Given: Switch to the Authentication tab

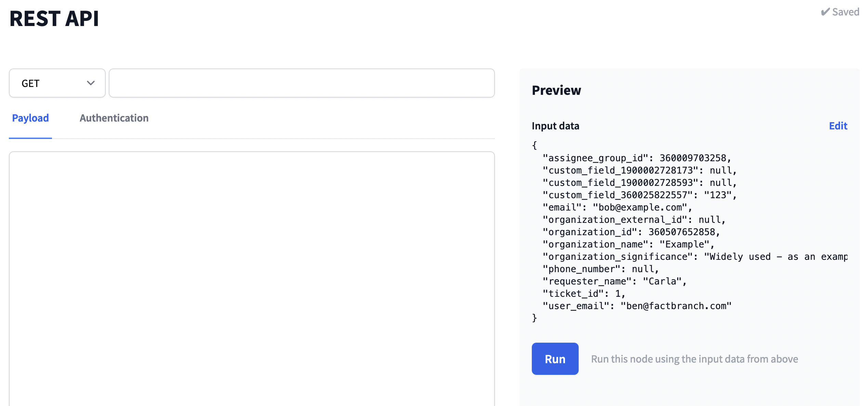Looking at the screenshot, I should click(x=114, y=118).
